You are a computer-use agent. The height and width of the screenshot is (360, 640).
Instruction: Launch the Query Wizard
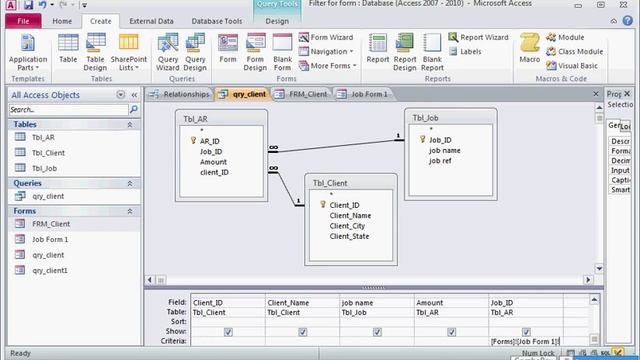click(168, 52)
